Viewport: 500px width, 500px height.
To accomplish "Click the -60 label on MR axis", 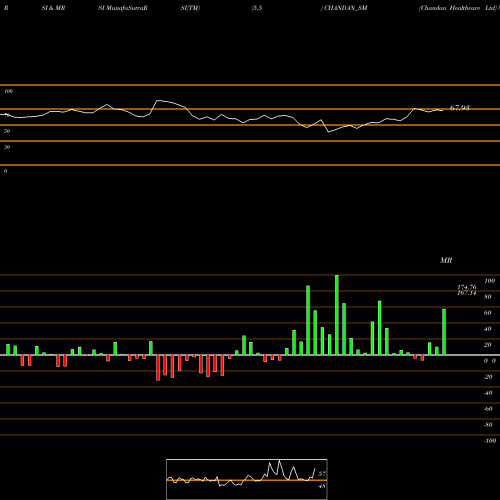I will pos(488,409).
